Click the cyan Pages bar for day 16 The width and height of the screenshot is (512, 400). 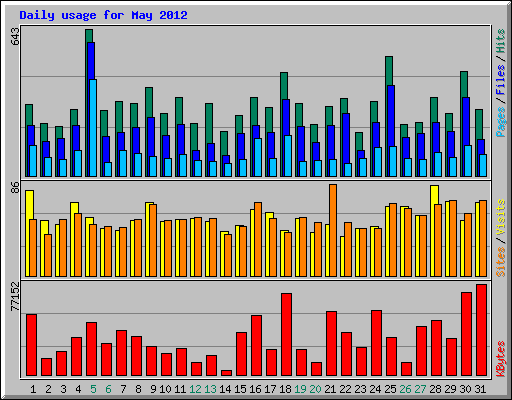point(258,157)
